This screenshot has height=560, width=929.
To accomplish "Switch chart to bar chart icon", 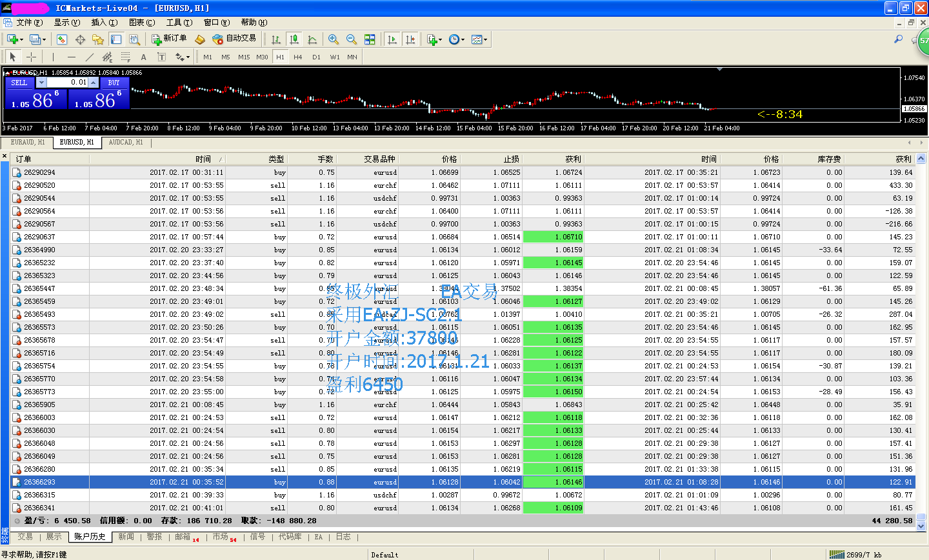I will tap(276, 39).
